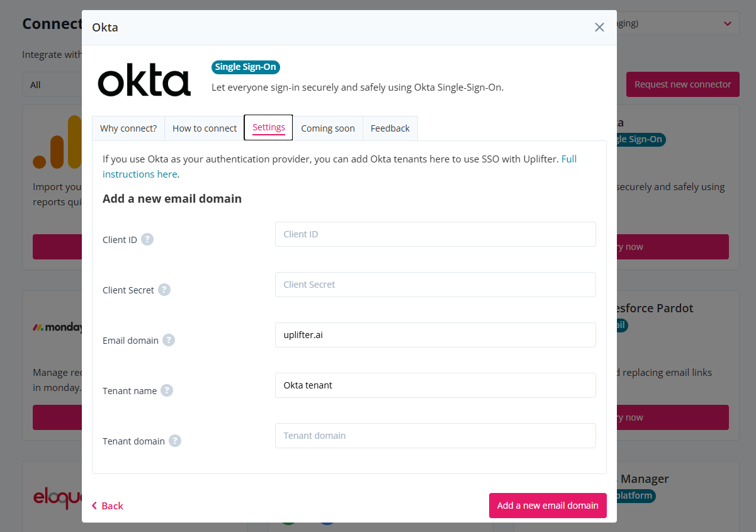The height and width of the screenshot is (532, 756).
Task: Open the Full instructions here link
Action: pyautogui.click(x=140, y=174)
